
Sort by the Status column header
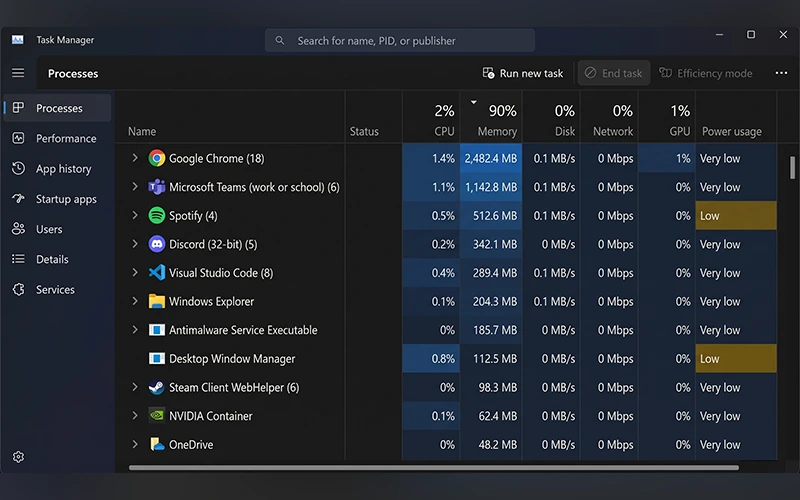(x=373, y=117)
